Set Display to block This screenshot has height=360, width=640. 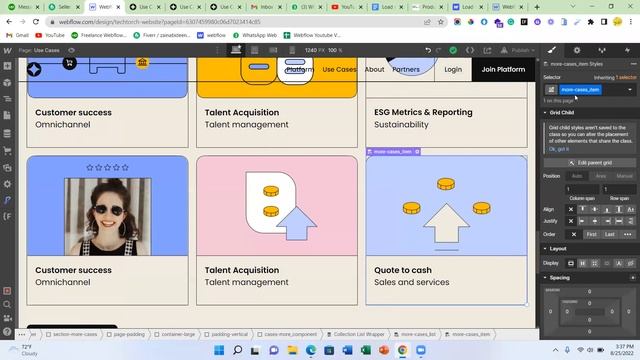571,263
